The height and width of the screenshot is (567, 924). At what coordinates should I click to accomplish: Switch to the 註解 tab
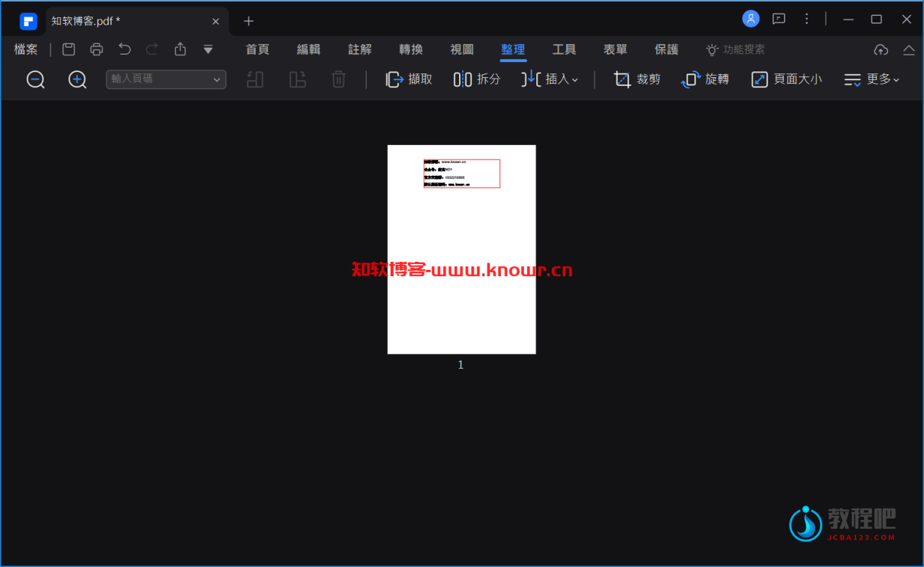click(360, 49)
